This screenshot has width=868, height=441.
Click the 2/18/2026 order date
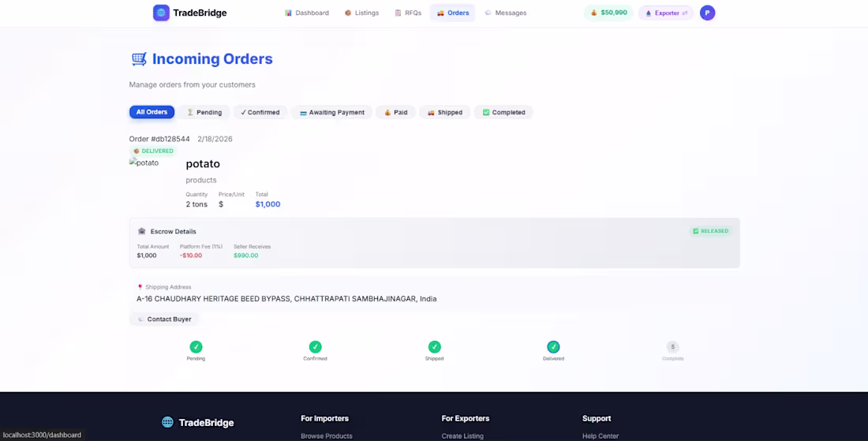pyautogui.click(x=215, y=139)
